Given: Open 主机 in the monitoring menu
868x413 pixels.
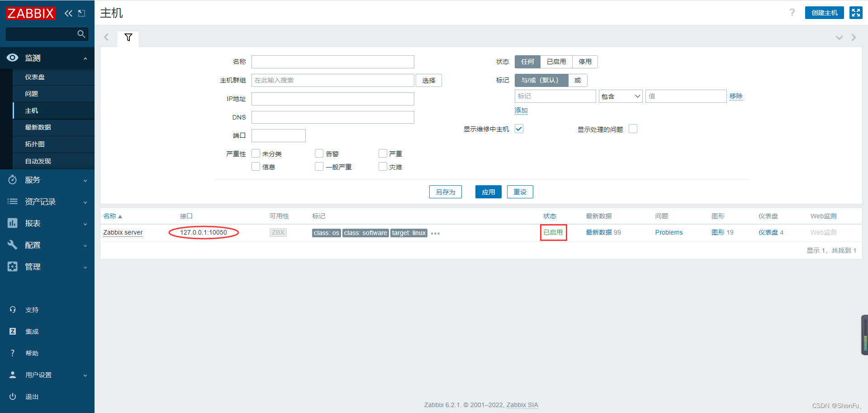Looking at the screenshot, I should 32,110.
